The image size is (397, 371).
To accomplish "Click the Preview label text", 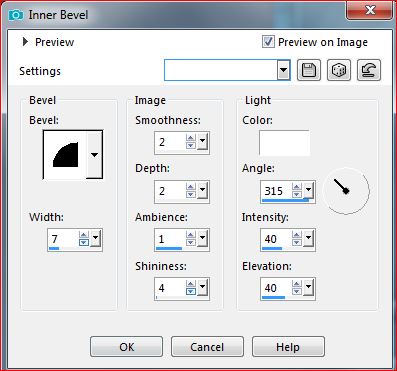I will point(54,42).
